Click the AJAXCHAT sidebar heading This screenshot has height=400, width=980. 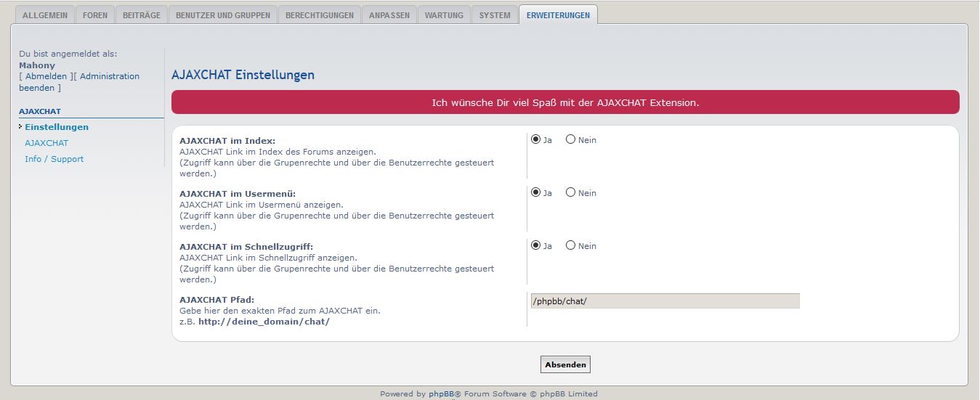40,112
